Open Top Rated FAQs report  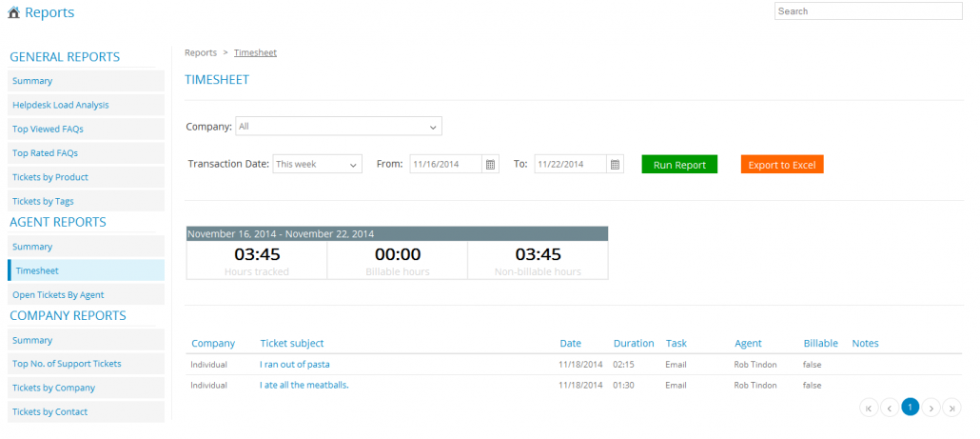[x=87, y=153]
